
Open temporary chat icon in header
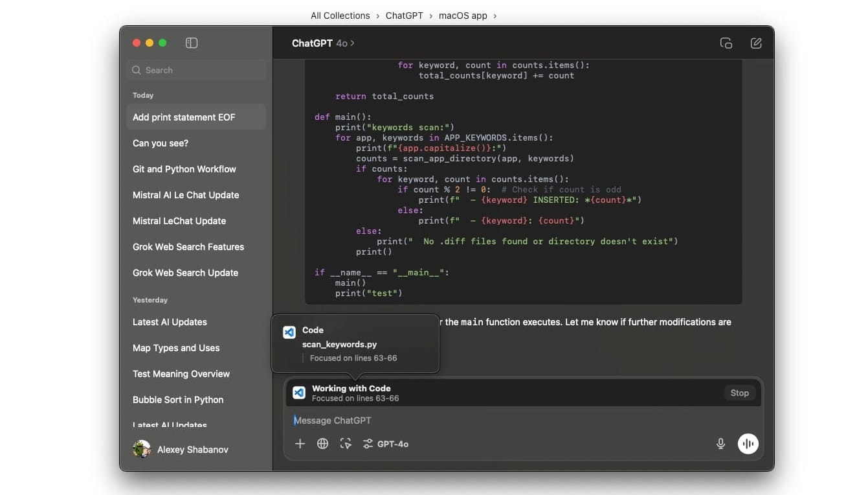726,43
